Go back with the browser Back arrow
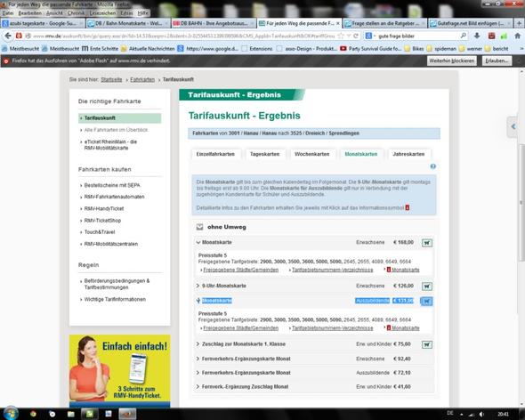Image resolution: width=525 pixels, height=420 pixels. [8, 36]
